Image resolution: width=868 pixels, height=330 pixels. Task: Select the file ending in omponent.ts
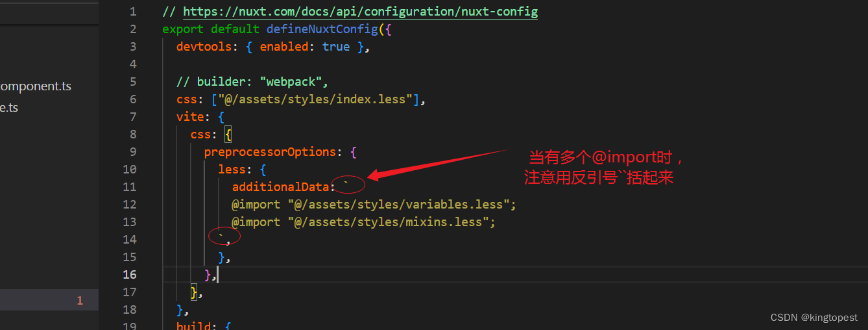[36, 86]
